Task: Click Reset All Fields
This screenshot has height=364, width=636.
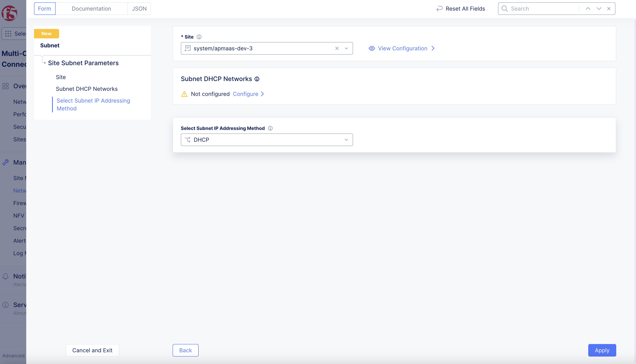Action: pos(460,9)
